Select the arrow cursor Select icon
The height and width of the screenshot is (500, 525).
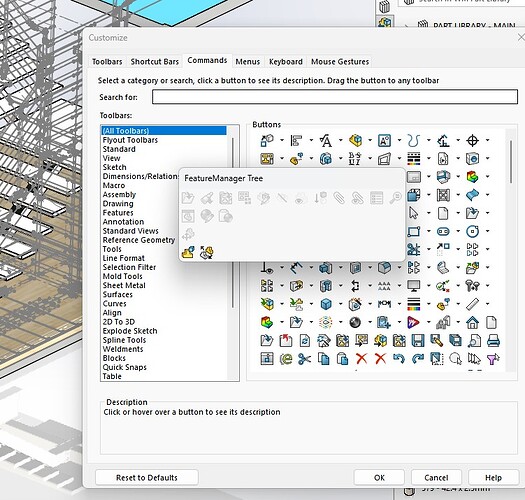pos(414,213)
